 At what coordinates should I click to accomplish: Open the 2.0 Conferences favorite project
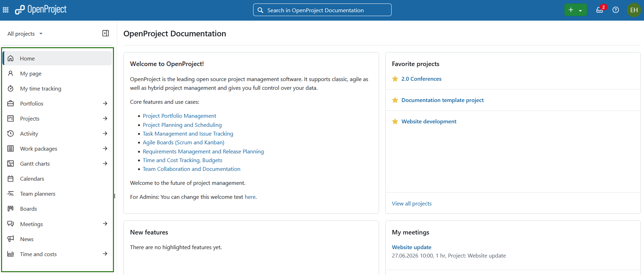coord(421,79)
